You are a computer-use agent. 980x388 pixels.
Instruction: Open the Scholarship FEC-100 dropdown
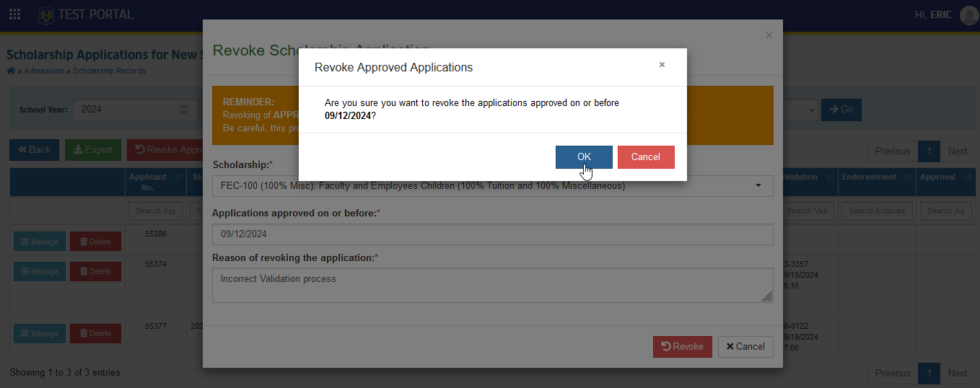(x=493, y=186)
